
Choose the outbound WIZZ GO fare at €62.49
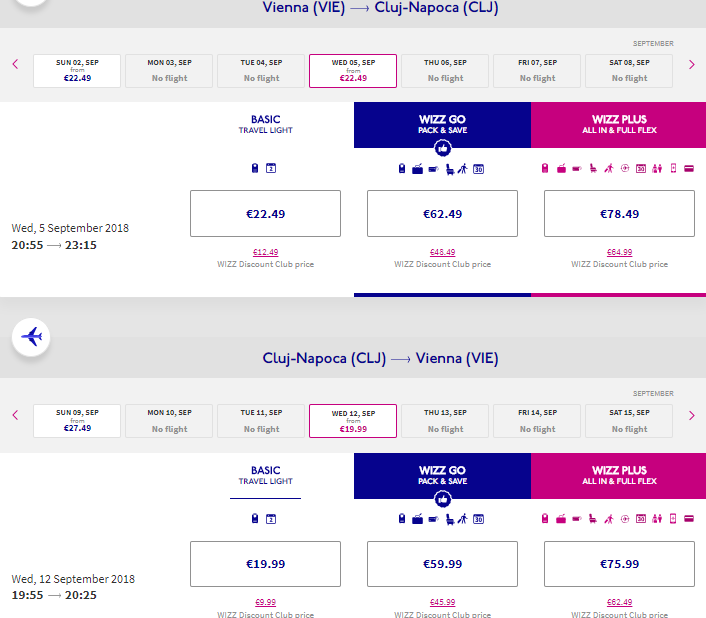tap(442, 213)
